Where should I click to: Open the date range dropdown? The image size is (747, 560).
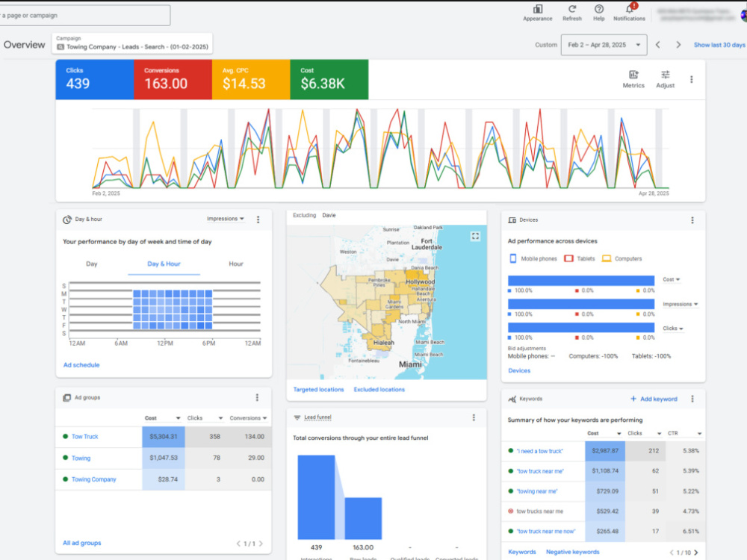point(604,45)
